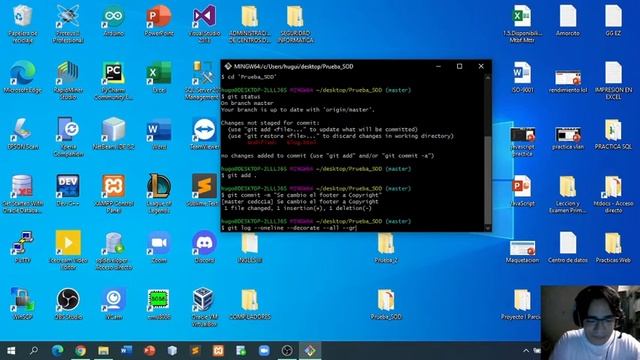Viewport: 640px width, 360px height.
Task: Launch the TeamViewer desktop shortcut
Action: [x=204, y=134]
